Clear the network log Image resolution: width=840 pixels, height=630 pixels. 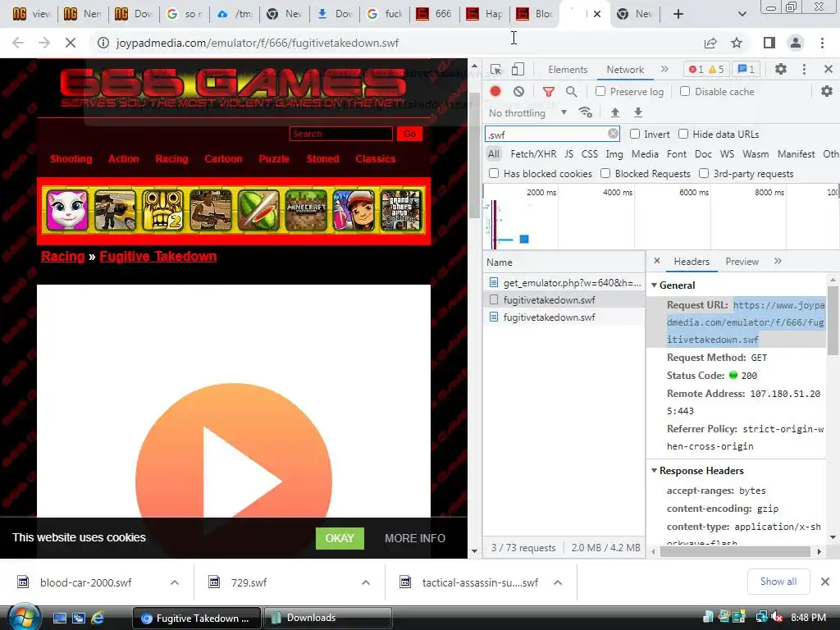point(518,92)
